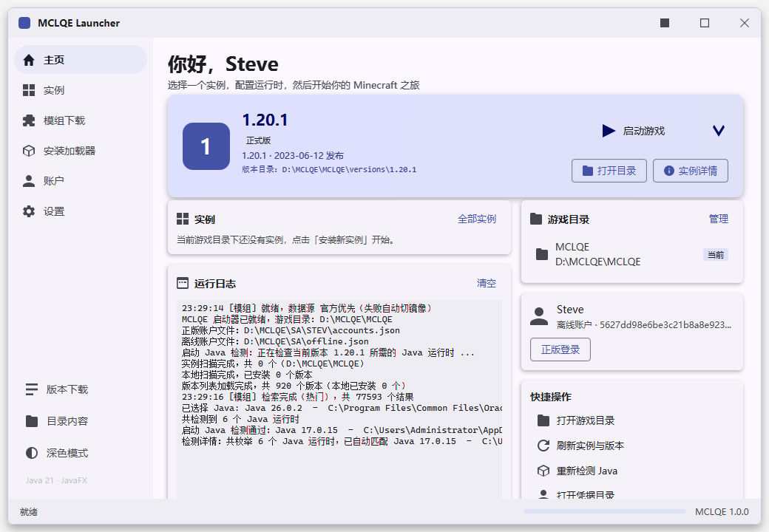Maximize the MCLQE Launcher window
This screenshot has height=532, width=769.
705,23
